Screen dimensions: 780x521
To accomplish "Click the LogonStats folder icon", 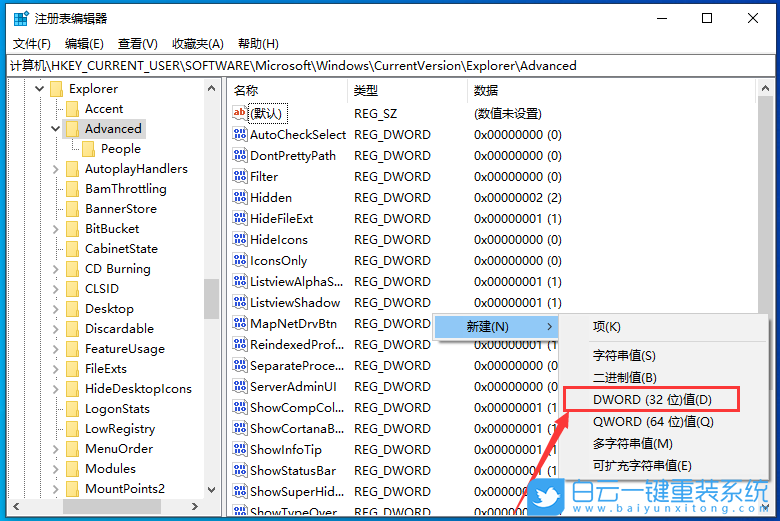I will [x=72, y=409].
